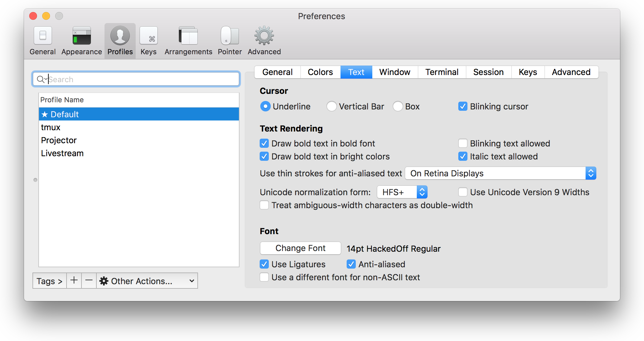Select the Projector profile
Viewport: 644px width, 341px height.
point(139,140)
